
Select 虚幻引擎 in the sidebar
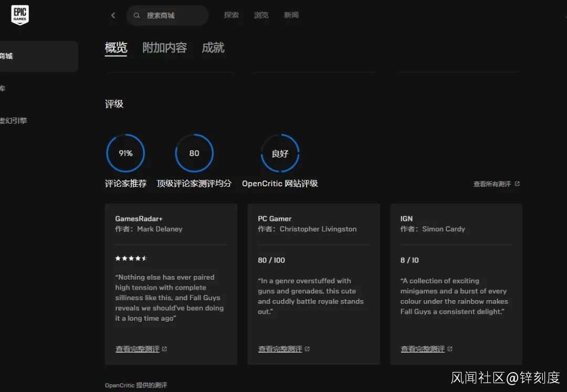tap(14, 121)
